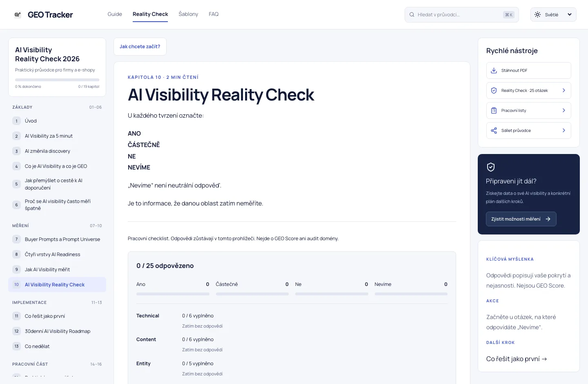
Task: Click the Entity category row label
Action: click(x=143, y=364)
